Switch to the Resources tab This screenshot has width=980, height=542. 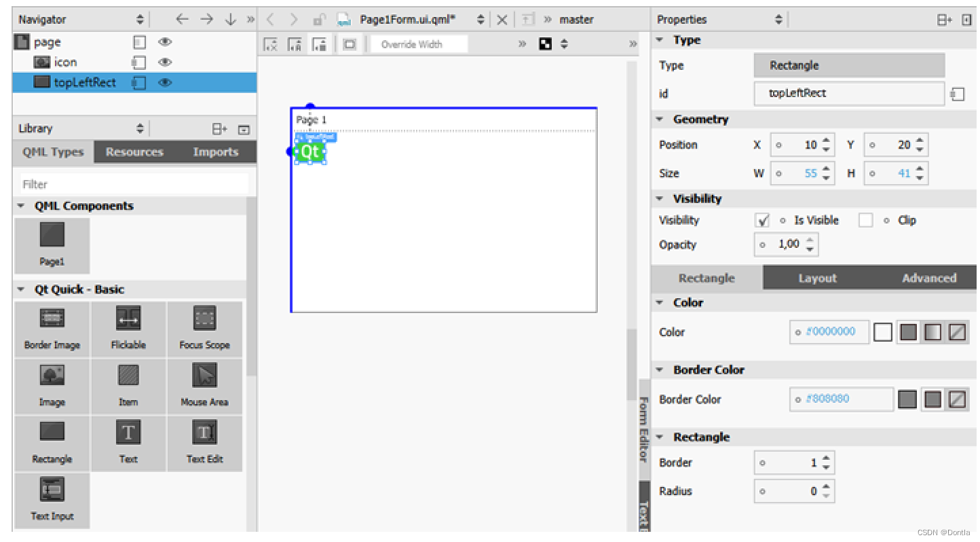click(134, 152)
